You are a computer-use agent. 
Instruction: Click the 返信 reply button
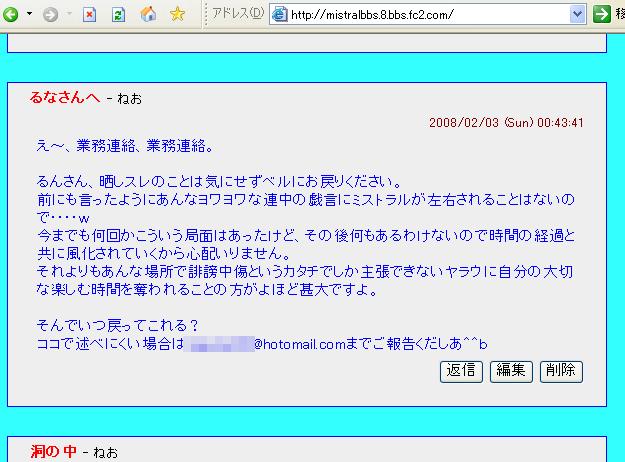click(461, 371)
